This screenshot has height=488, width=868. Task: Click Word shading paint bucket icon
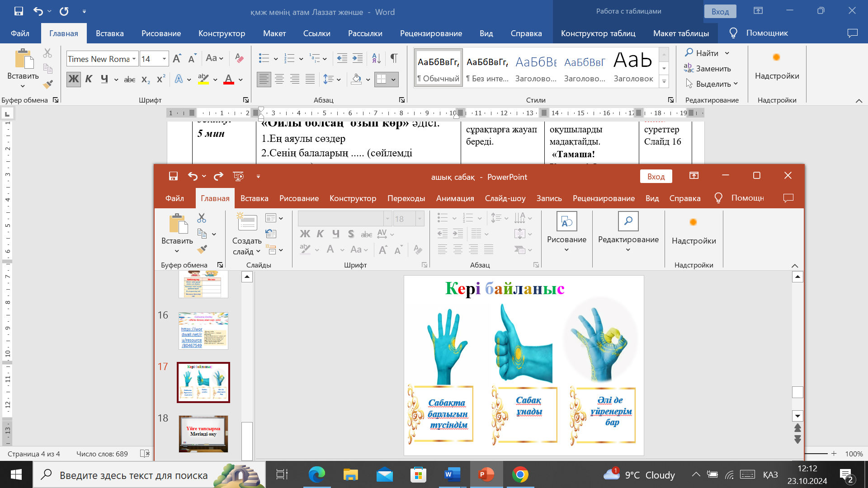pos(357,80)
